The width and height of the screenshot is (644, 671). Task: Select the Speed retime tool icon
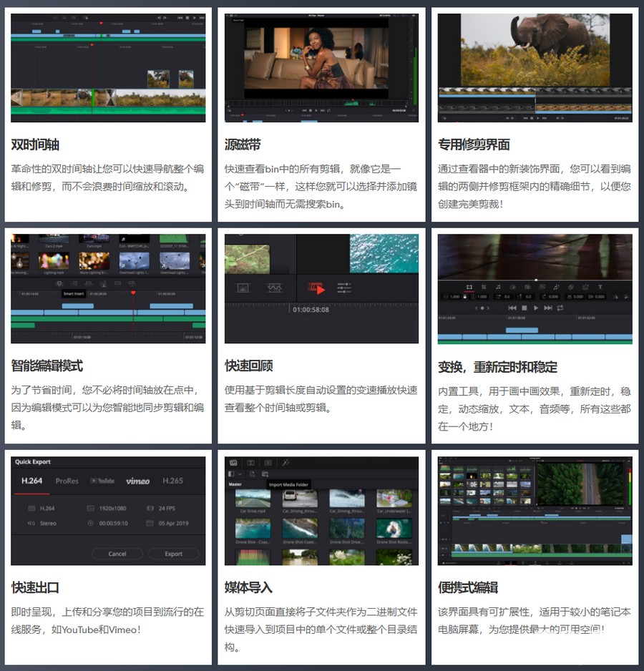click(x=513, y=287)
